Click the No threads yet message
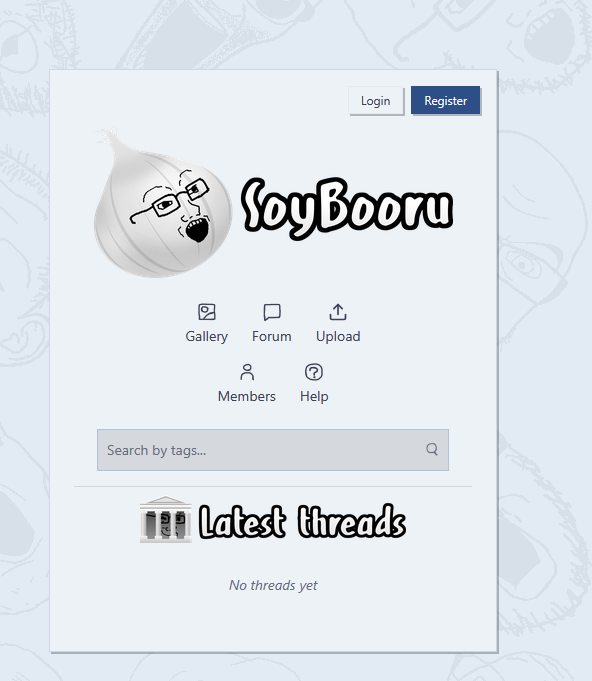Image resolution: width=592 pixels, height=681 pixels. point(273,585)
